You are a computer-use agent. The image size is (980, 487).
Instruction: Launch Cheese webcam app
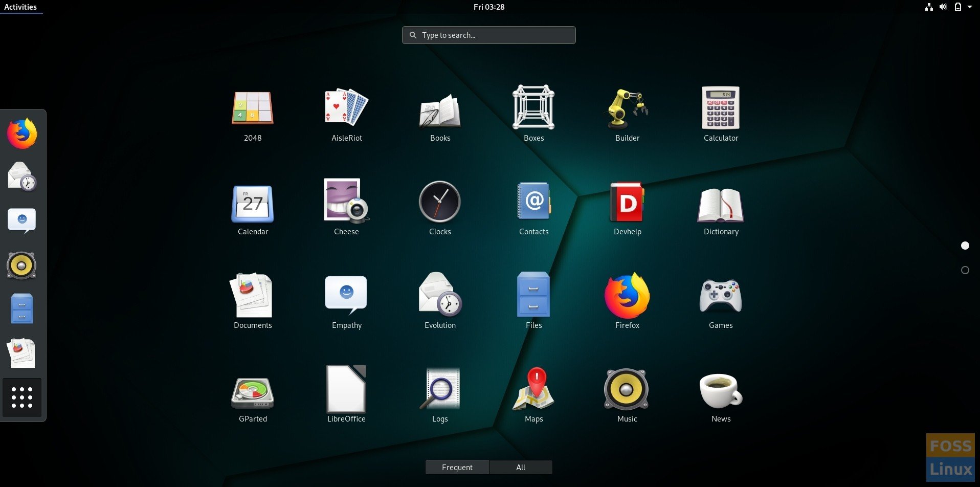[x=346, y=201]
